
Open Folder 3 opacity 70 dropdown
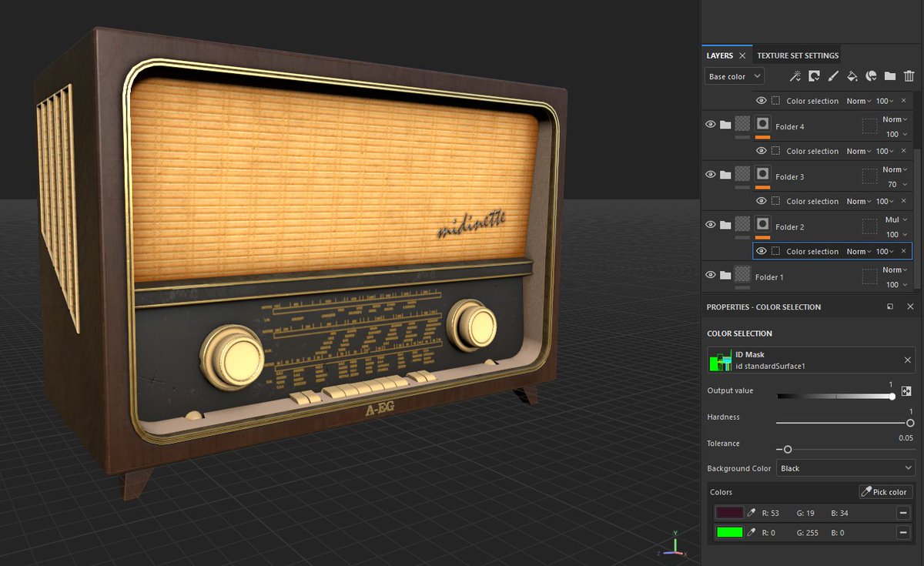tap(897, 185)
